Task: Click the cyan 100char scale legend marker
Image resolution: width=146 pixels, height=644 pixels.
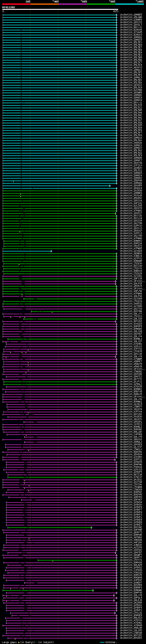Action: coord(102,642)
